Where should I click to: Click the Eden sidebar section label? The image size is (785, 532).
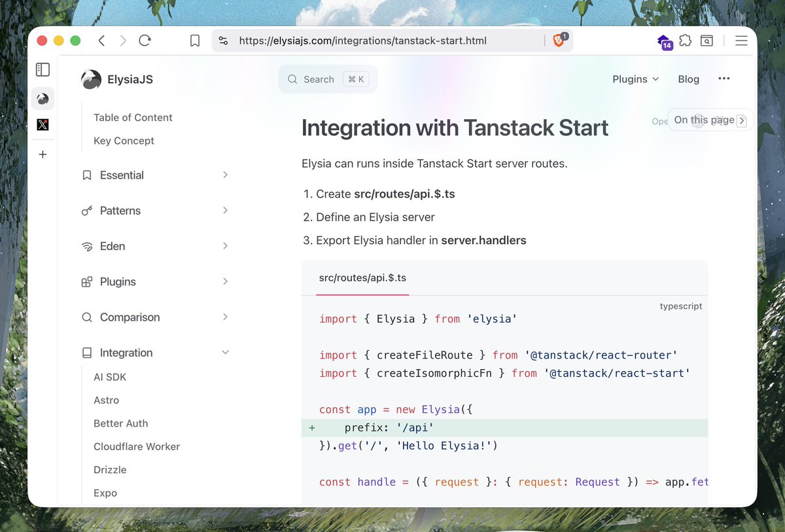(113, 246)
